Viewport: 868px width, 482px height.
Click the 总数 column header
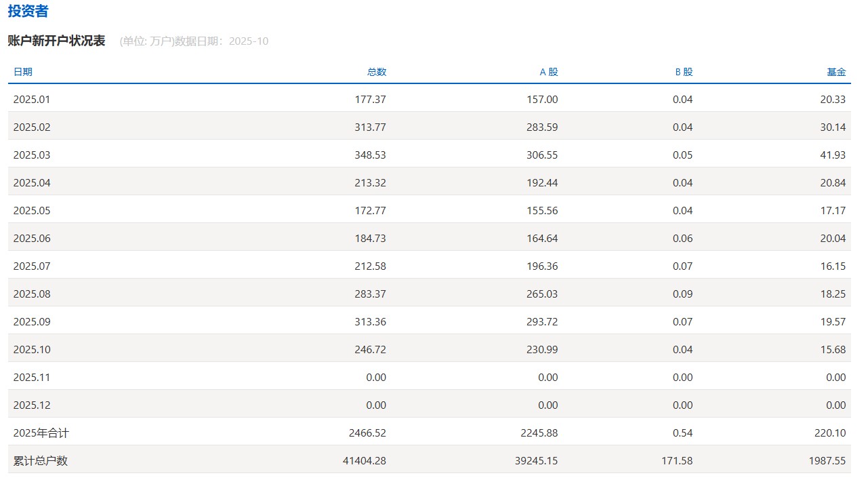click(x=377, y=72)
